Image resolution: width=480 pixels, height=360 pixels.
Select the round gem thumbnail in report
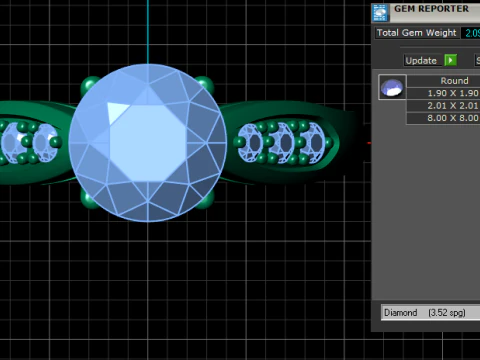click(392, 87)
